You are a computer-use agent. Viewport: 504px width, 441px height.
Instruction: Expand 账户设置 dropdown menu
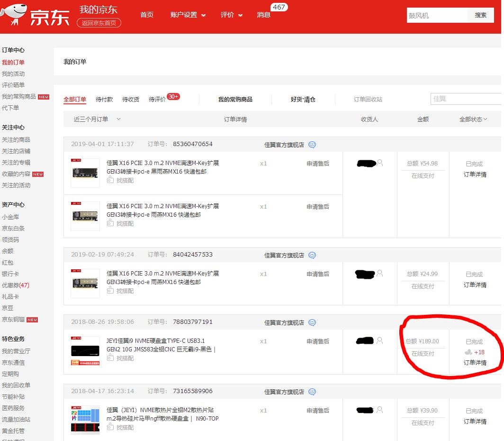coord(188,15)
